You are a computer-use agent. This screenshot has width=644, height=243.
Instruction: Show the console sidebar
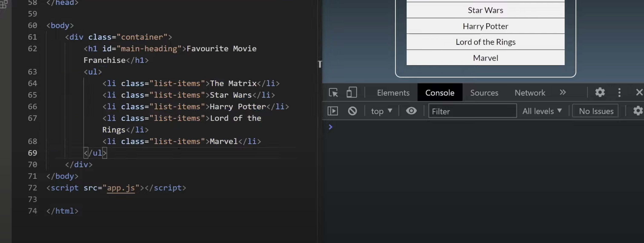point(333,111)
